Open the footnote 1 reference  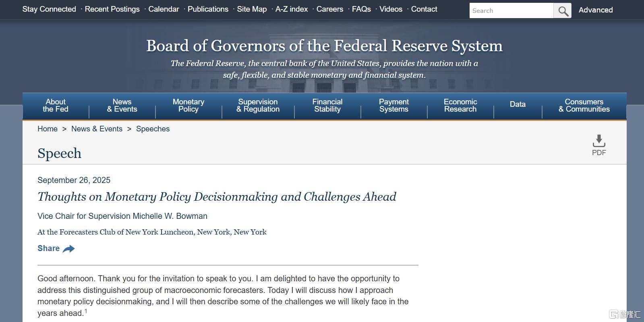86,311
